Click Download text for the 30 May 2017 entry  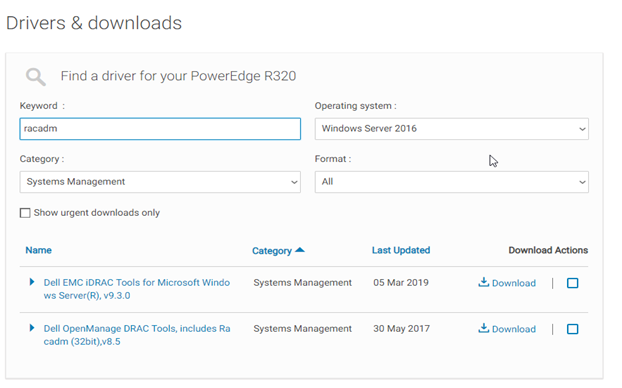(x=514, y=329)
